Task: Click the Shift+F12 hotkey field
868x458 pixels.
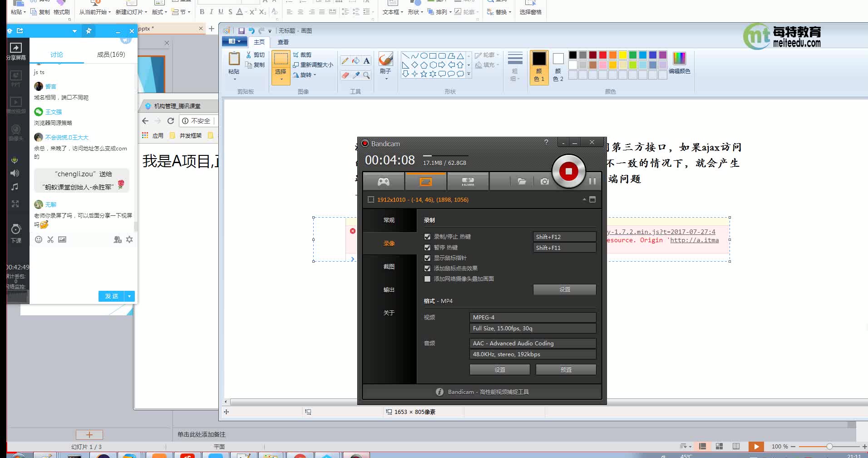Action: click(x=564, y=237)
